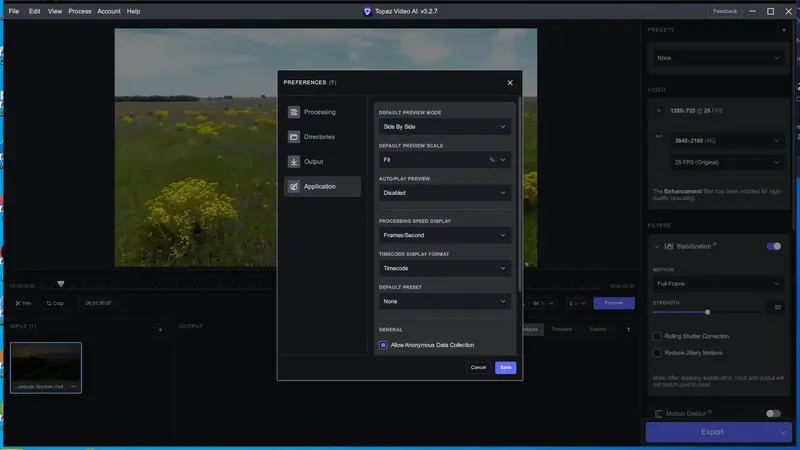Click the timecode field 00:01:50:07
Screen dimensions: 800x450
(x=98, y=303)
